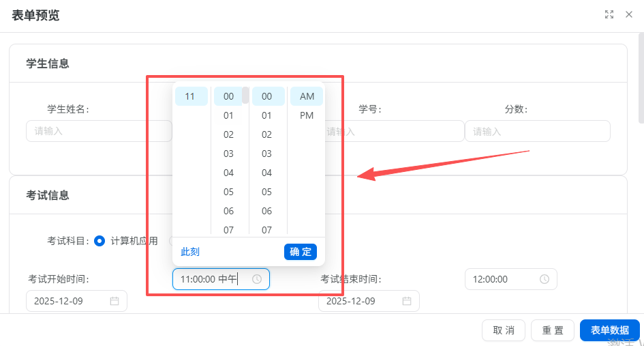Select minute 06 in minutes column
644x346 pixels.
click(228, 211)
